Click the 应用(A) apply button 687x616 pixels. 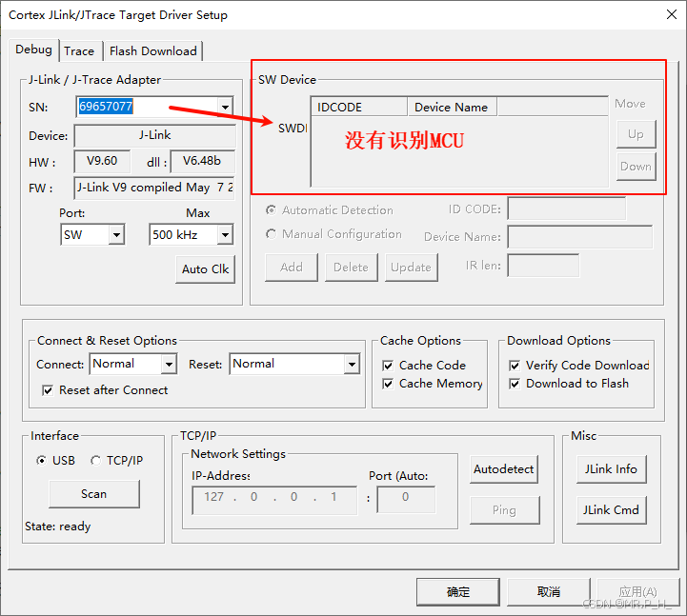point(638,592)
